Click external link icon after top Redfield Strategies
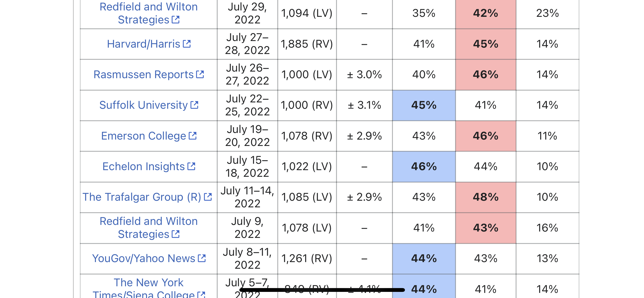 pos(176,20)
